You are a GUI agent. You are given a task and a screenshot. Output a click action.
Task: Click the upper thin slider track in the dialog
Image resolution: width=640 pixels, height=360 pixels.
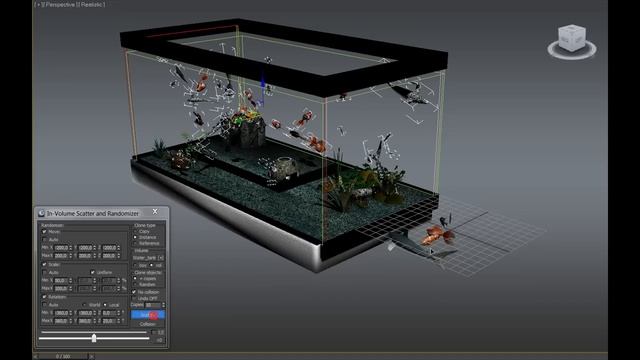pos(94,332)
